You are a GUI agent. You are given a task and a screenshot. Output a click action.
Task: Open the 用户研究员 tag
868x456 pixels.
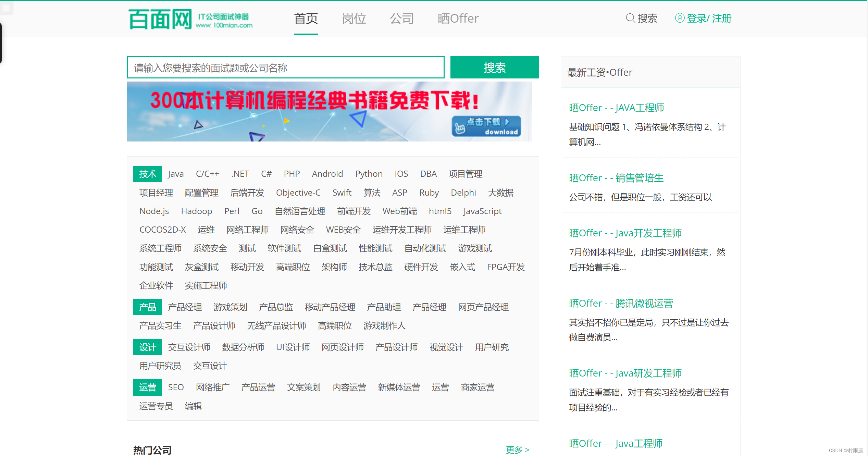click(x=160, y=366)
